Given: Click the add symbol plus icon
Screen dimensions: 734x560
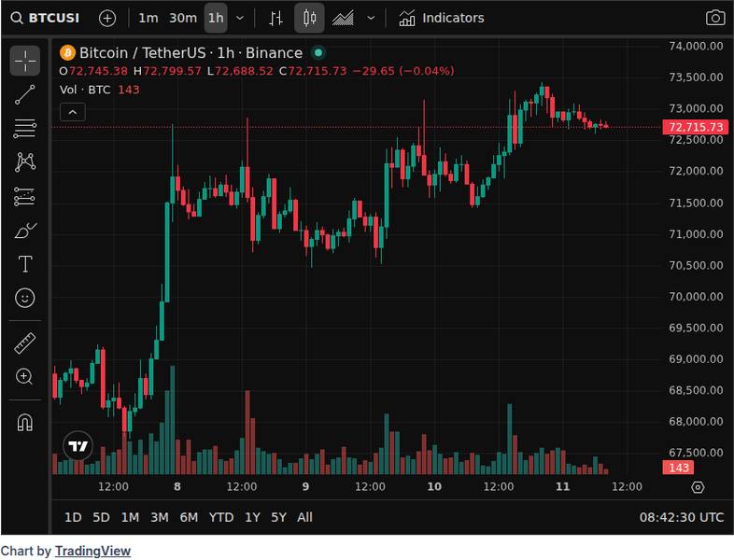Looking at the screenshot, I should pos(107,19).
